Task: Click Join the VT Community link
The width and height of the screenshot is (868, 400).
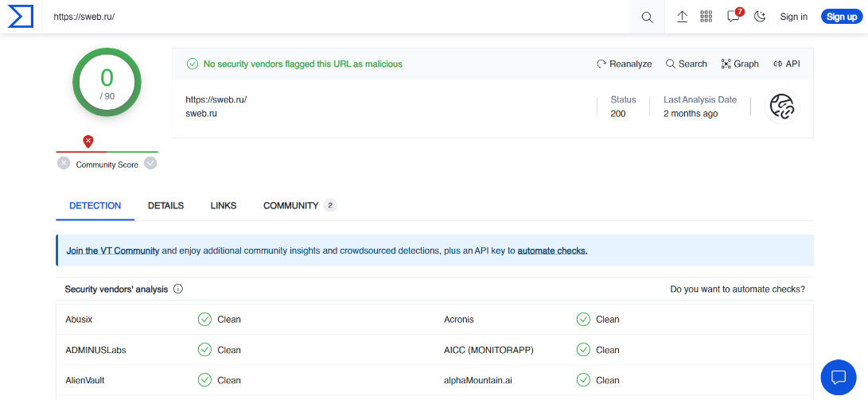Action: click(113, 250)
